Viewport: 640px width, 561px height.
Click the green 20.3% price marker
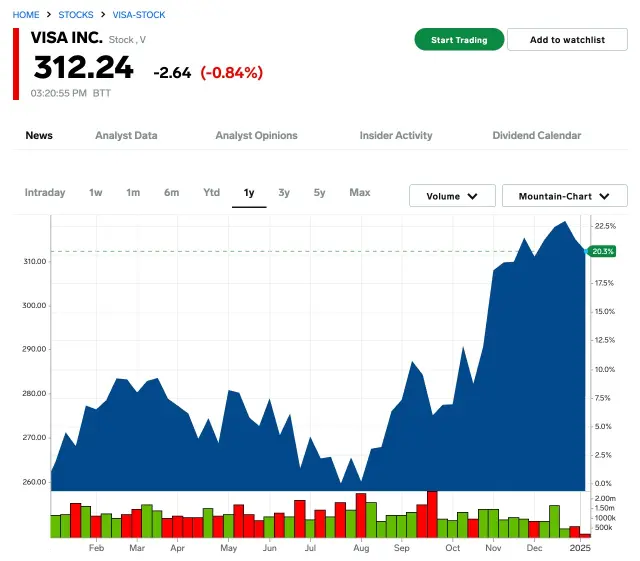(x=602, y=251)
